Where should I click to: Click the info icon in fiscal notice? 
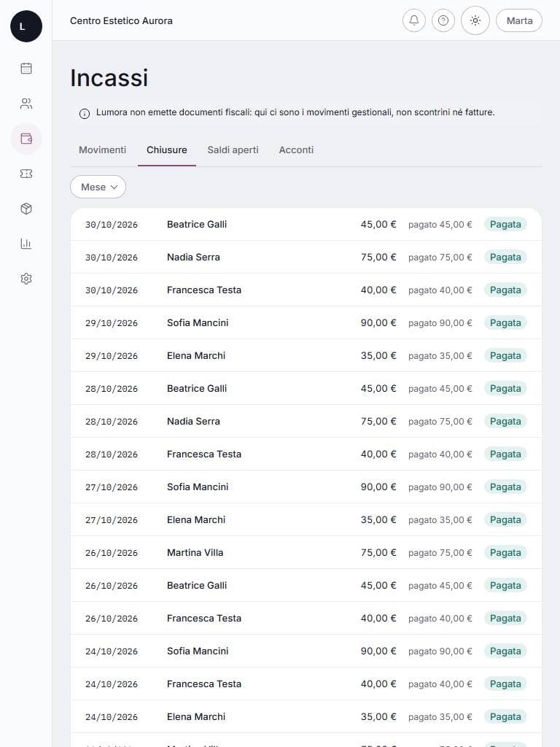coord(85,114)
